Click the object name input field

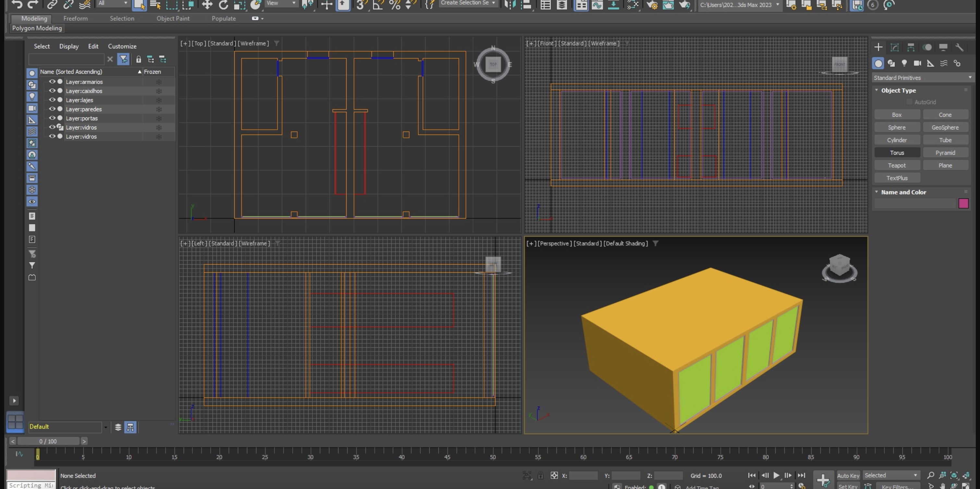[914, 203]
